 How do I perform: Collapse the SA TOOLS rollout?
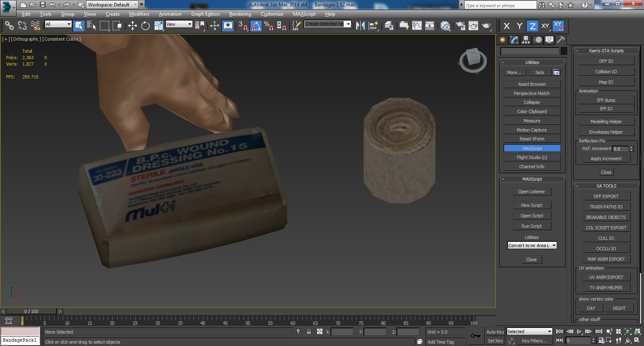(606, 186)
